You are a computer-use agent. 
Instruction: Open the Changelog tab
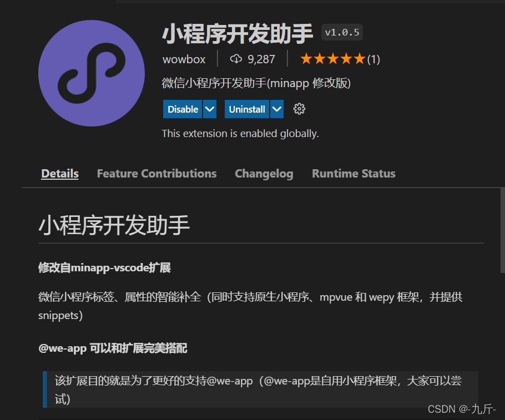264,174
